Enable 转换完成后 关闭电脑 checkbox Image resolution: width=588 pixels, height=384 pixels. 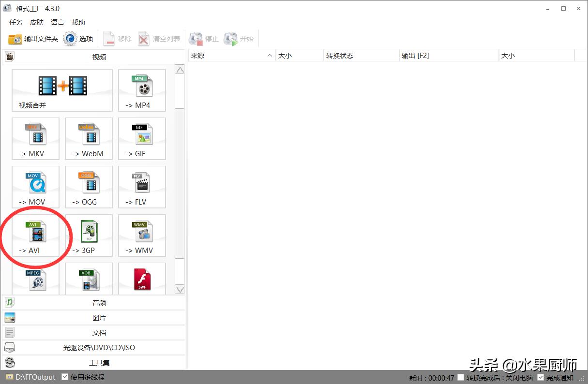(x=461, y=377)
